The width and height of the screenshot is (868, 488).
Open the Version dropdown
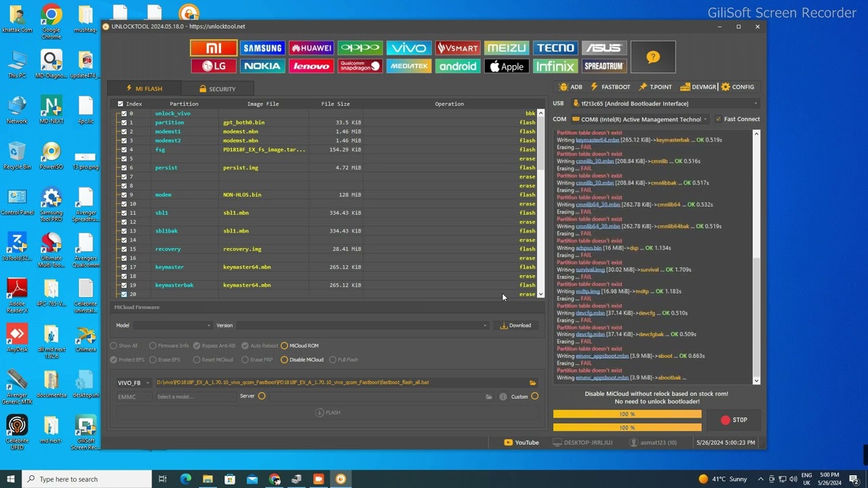(362, 325)
